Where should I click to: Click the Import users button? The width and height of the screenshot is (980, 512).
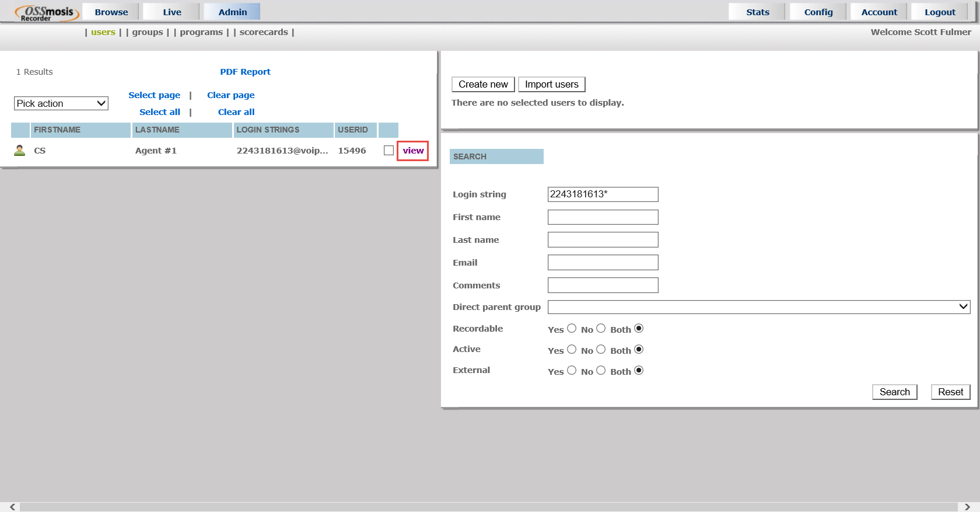coord(551,85)
